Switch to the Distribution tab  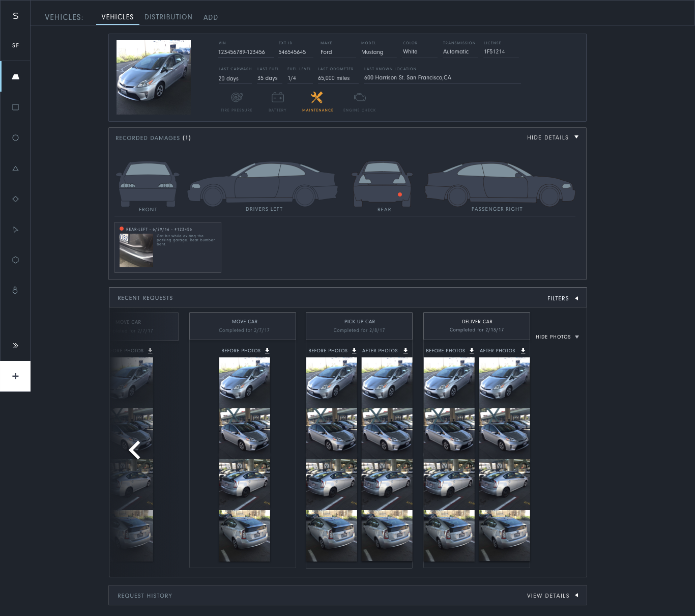pyautogui.click(x=168, y=17)
